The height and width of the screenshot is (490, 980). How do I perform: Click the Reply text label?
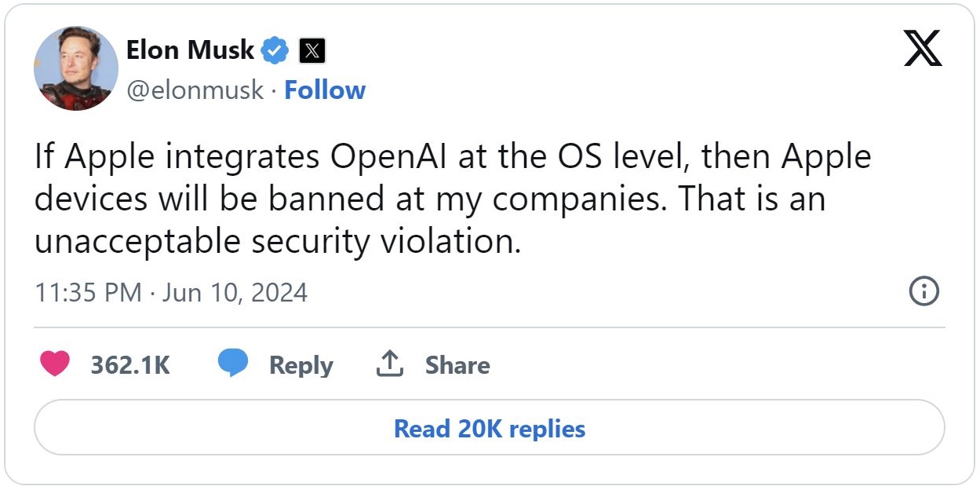pos(301,365)
